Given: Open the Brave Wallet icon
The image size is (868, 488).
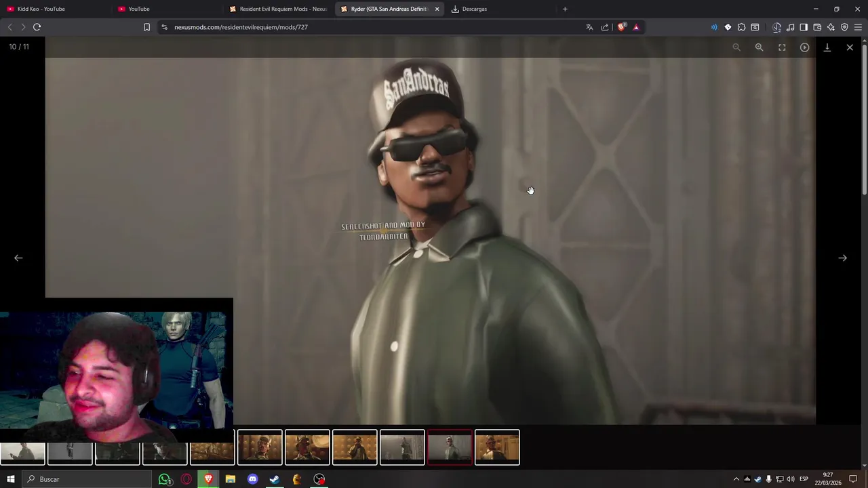Looking at the screenshot, I should point(817,27).
